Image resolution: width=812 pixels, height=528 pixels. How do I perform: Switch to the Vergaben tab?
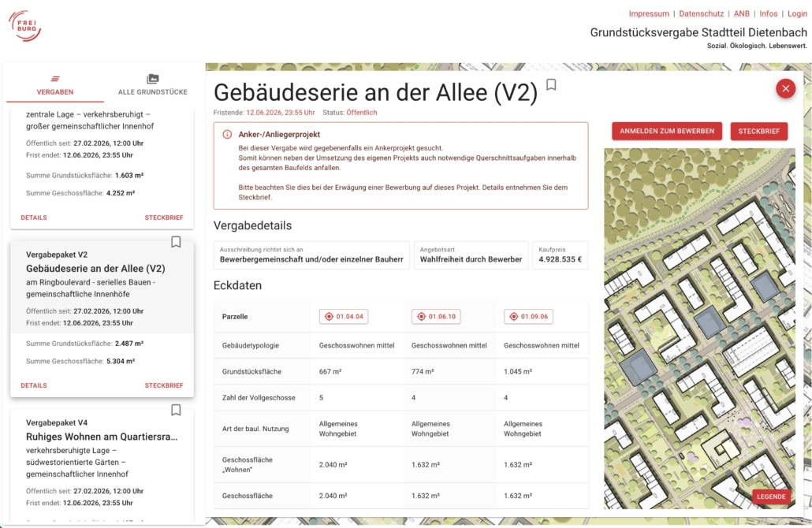55,84
